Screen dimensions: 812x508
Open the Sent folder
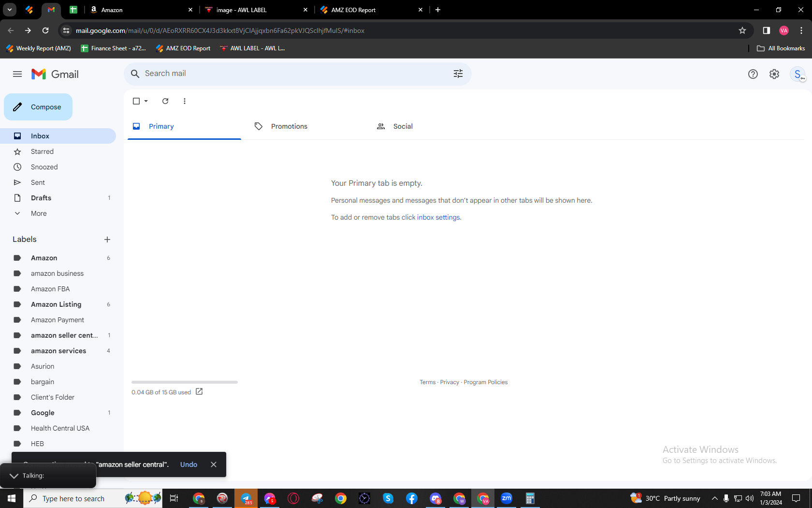[58, 182]
